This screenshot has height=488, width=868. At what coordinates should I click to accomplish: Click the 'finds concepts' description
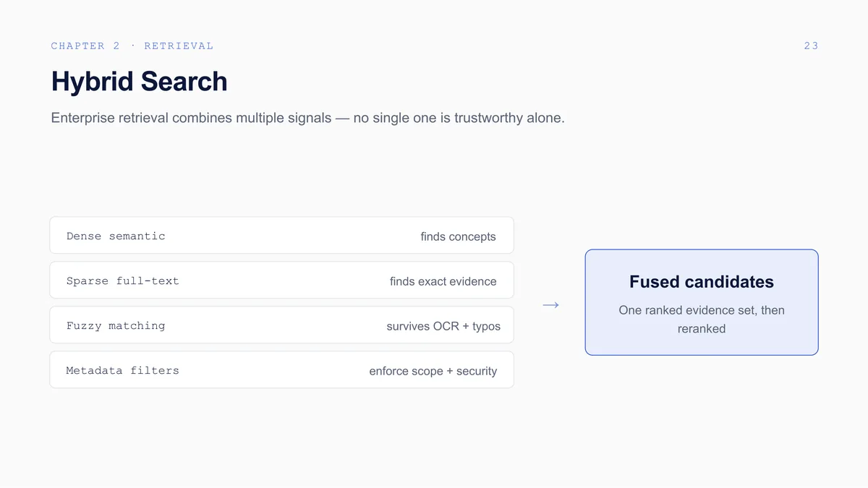click(458, 236)
